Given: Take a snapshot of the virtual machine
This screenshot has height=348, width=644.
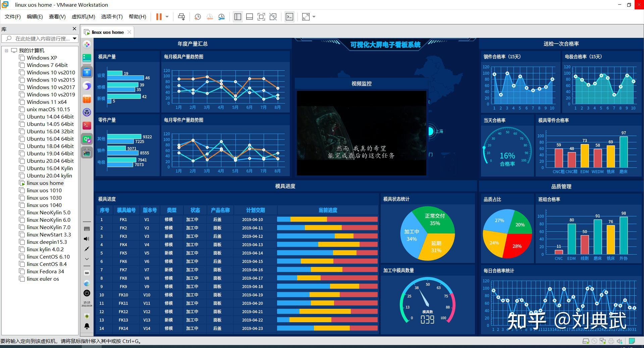Looking at the screenshot, I should pos(198,17).
